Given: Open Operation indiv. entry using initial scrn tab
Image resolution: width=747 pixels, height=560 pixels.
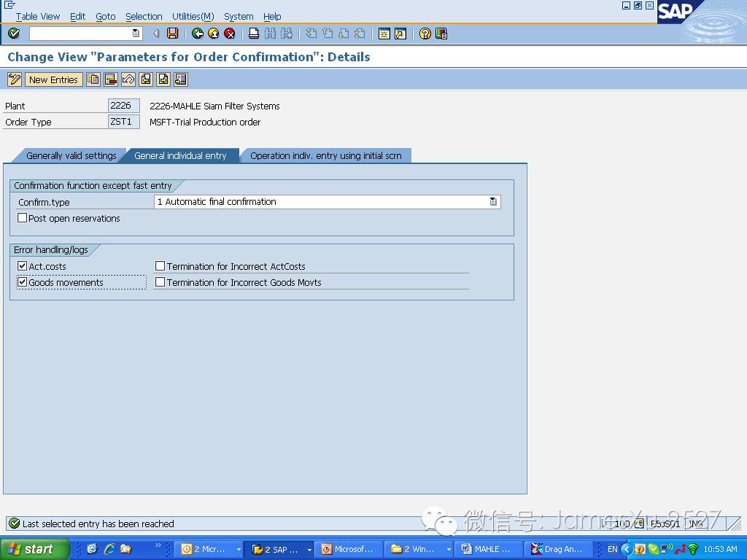Looking at the screenshot, I should point(326,156).
